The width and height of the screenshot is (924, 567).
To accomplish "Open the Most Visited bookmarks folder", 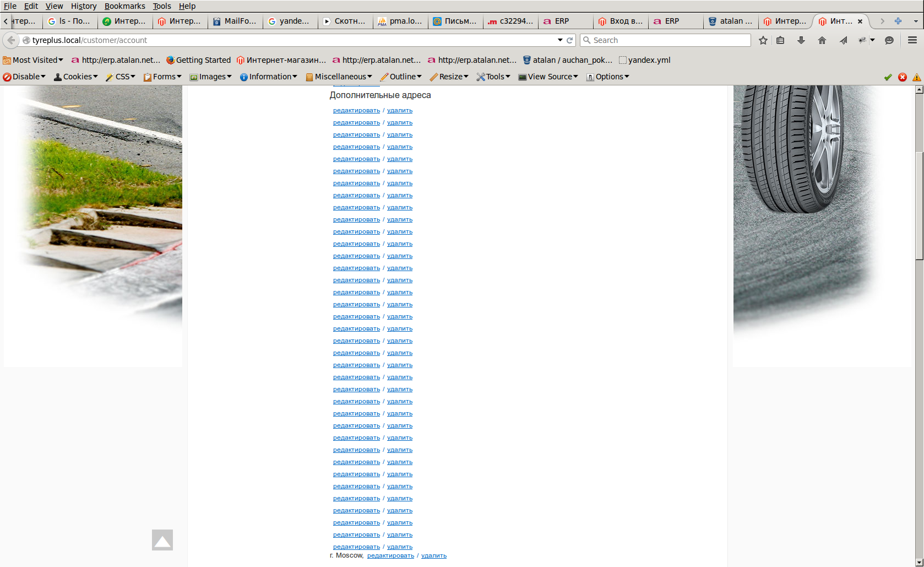I will tap(33, 60).
